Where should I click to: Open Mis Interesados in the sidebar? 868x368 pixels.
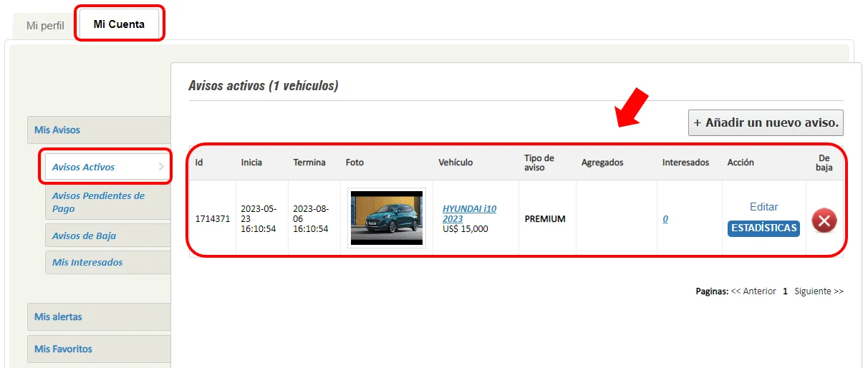click(87, 262)
